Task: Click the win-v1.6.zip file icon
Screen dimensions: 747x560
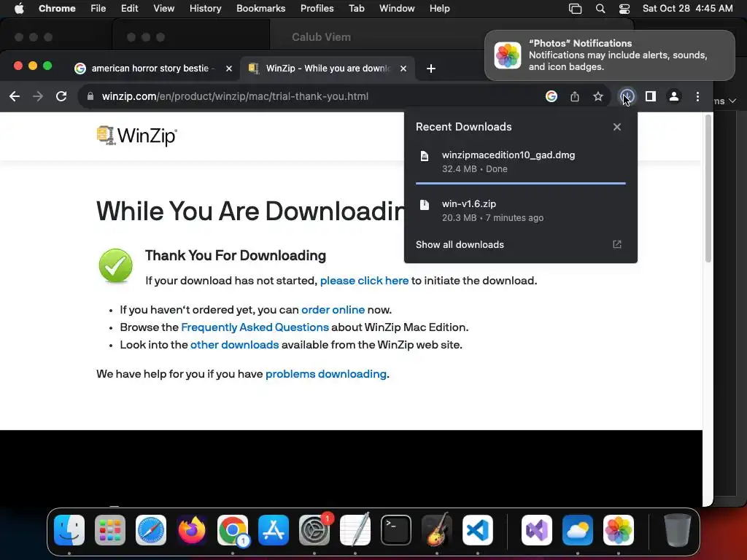Action: (x=425, y=205)
